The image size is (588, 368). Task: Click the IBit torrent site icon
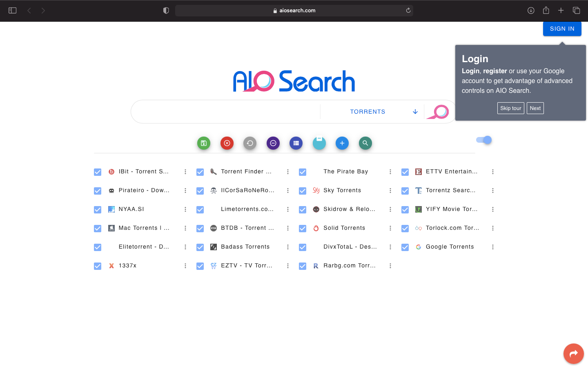click(111, 172)
